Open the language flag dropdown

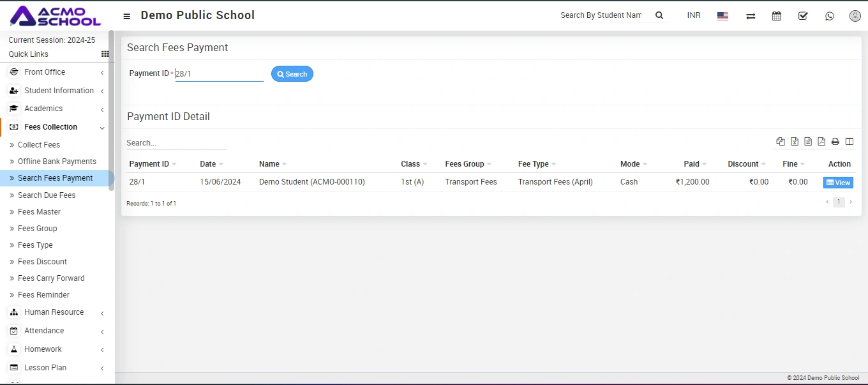(722, 16)
